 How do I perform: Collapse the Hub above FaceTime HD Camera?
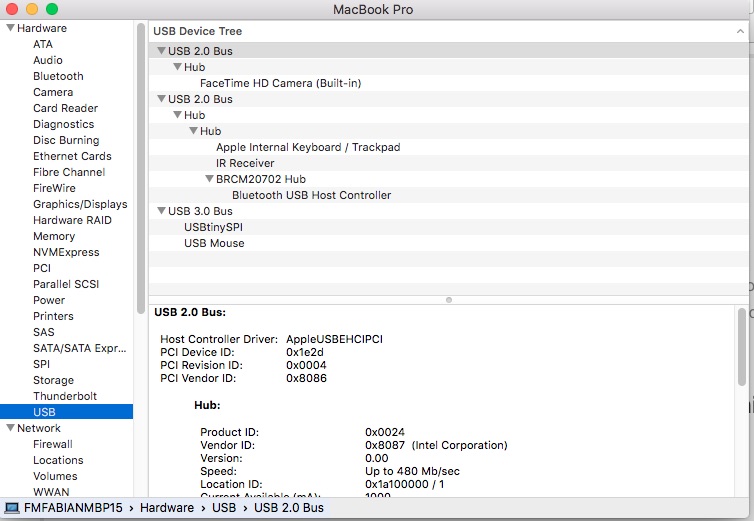tap(177, 66)
